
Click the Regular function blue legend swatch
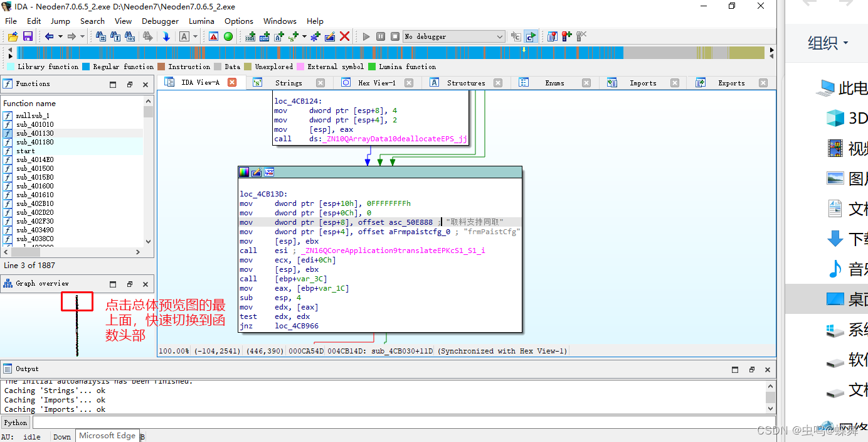[87, 67]
